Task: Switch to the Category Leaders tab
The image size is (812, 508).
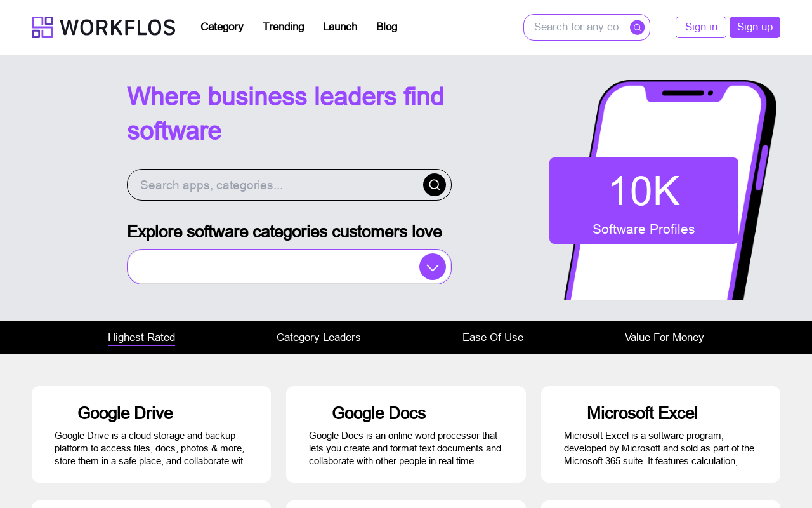Action: (x=318, y=338)
